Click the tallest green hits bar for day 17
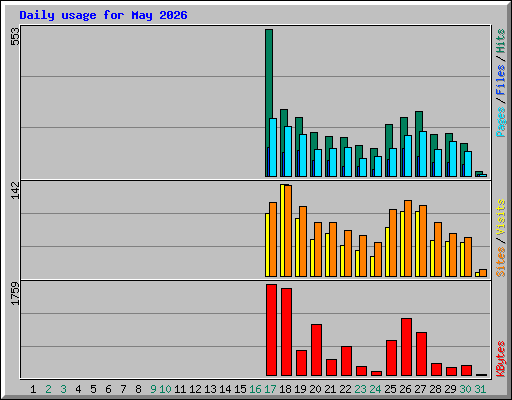Screen dimensions: 512x400 [269, 73]
